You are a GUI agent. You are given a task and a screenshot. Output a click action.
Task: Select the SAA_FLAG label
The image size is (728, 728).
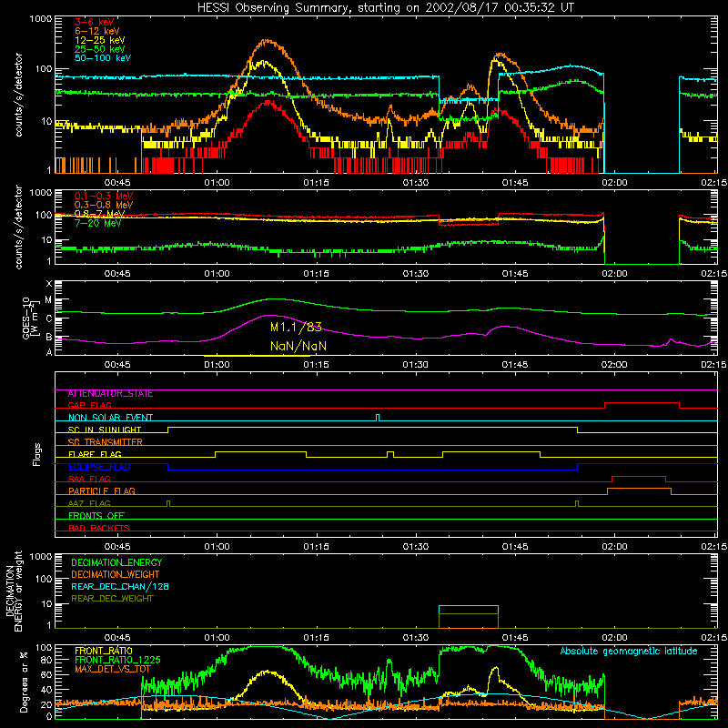[89, 479]
